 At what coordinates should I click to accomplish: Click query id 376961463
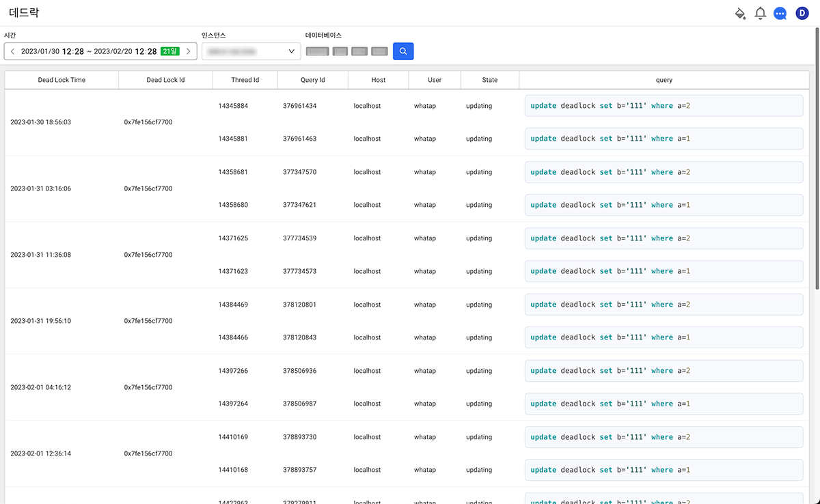click(299, 139)
